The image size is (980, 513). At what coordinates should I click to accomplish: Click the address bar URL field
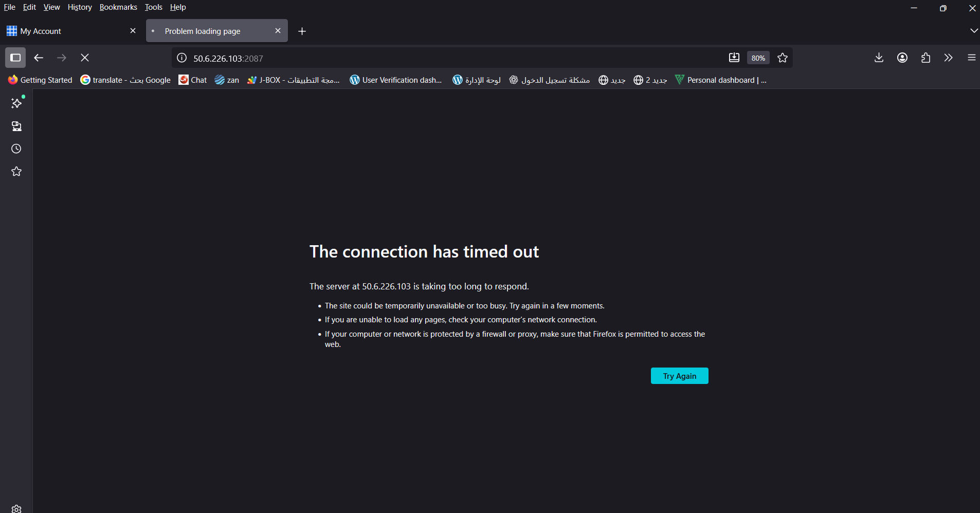pyautogui.click(x=452, y=58)
